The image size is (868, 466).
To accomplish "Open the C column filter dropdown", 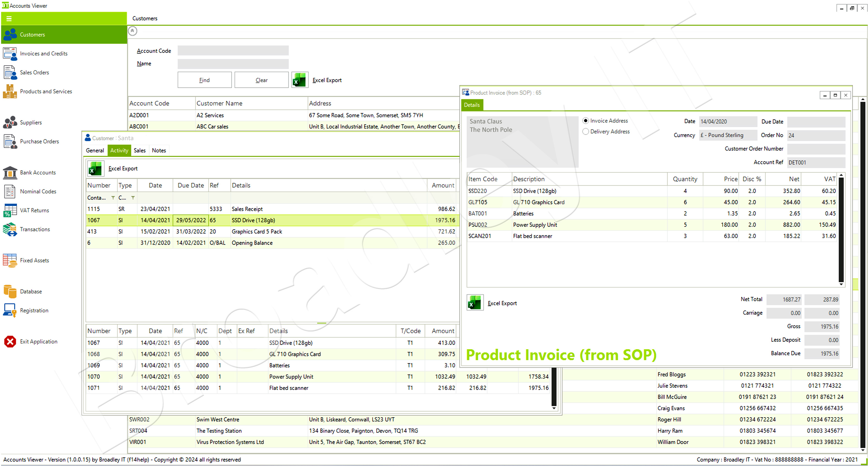I will 133,198.
